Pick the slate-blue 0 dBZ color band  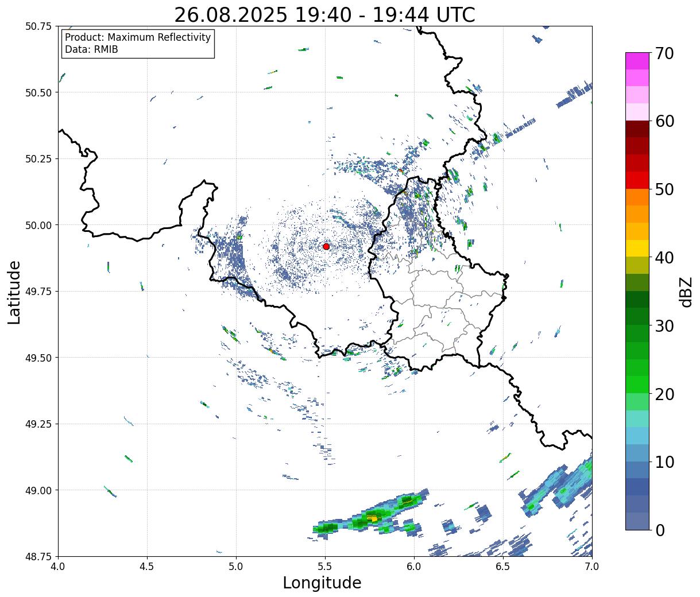637,521
